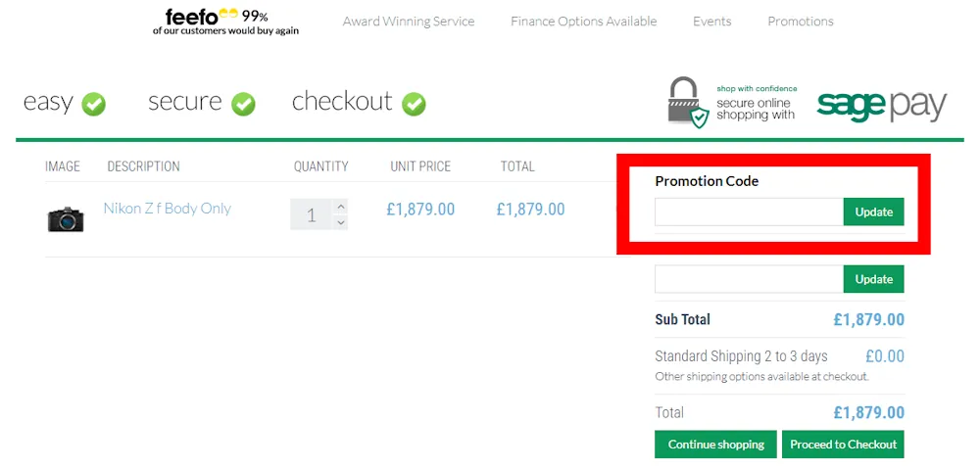Click the quantity number field

point(312,214)
